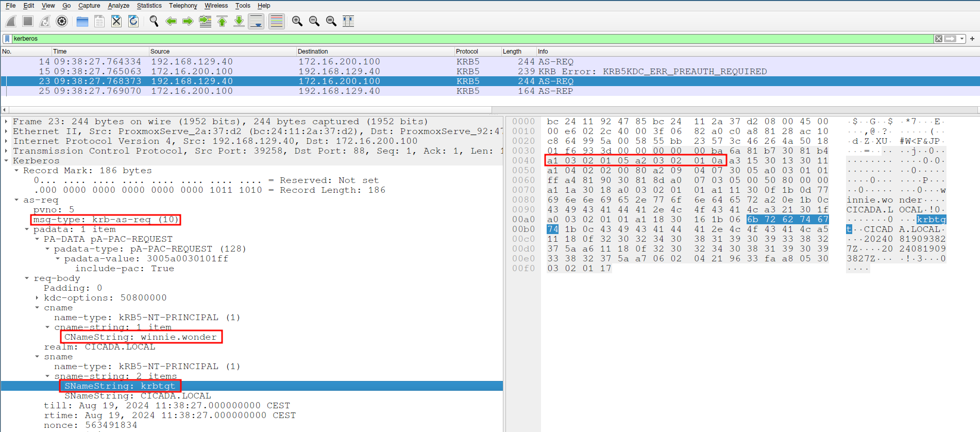Collapse the as-req node
980x432 pixels.
tap(16, 200)
